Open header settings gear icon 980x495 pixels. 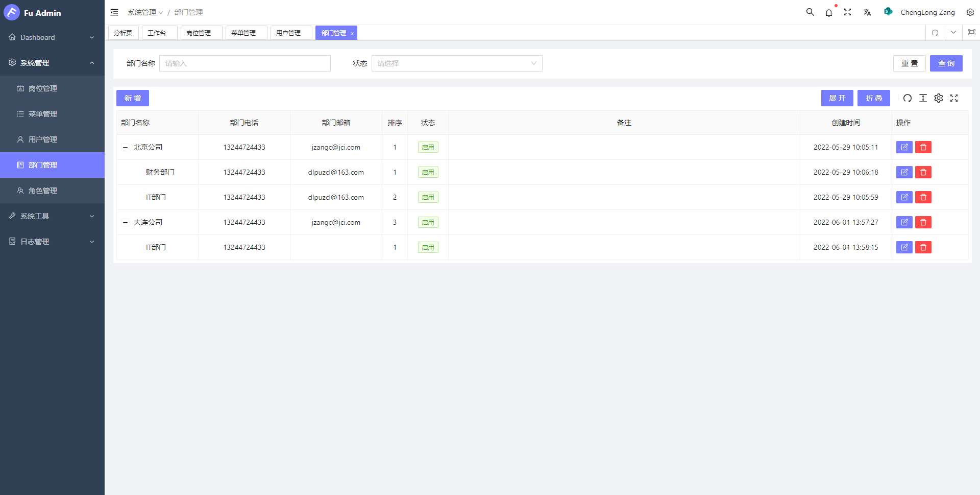[970, 12]
